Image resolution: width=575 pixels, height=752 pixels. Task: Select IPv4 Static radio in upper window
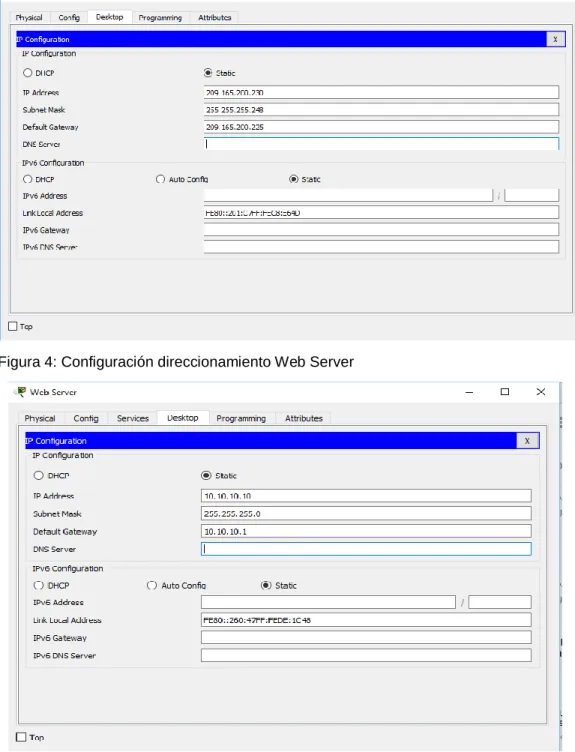click(x=208, y=73)
